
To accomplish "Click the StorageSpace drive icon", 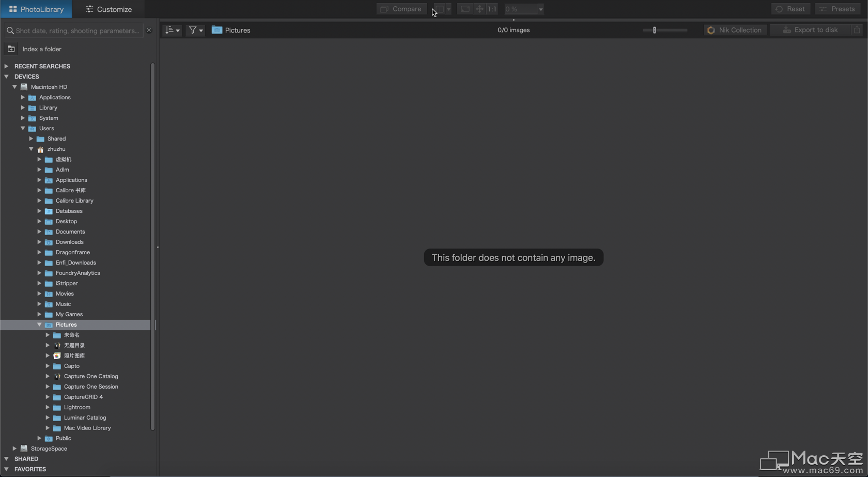I will point(24,449).
